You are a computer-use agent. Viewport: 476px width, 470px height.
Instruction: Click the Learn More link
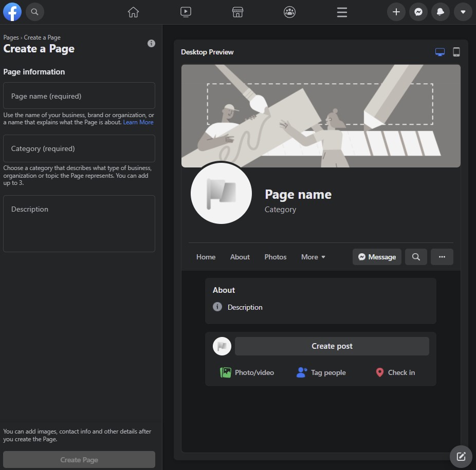(138, 122)
